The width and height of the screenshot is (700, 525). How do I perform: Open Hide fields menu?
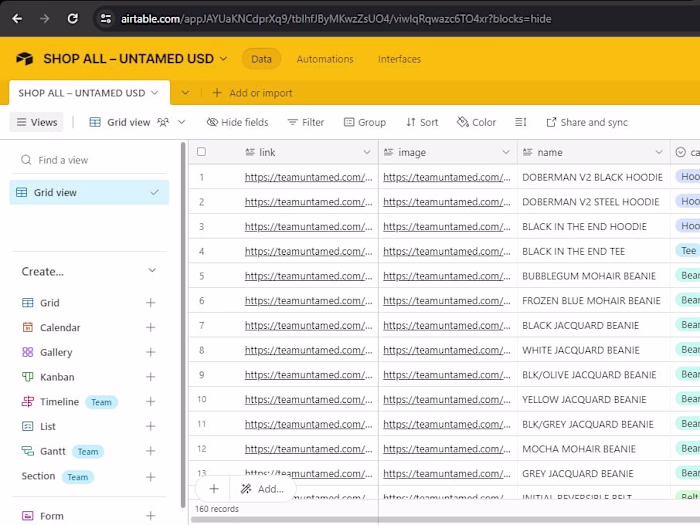[x=238, y=122]
